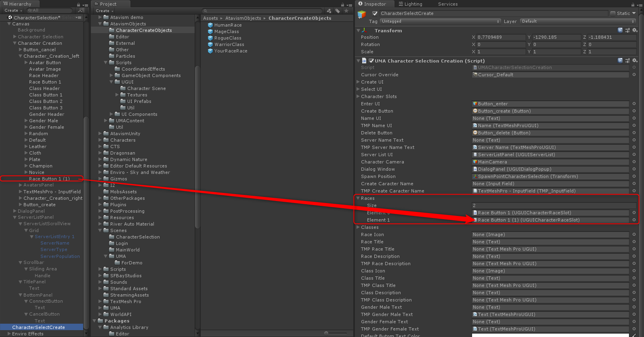Click the Project icon size slider

326,333
